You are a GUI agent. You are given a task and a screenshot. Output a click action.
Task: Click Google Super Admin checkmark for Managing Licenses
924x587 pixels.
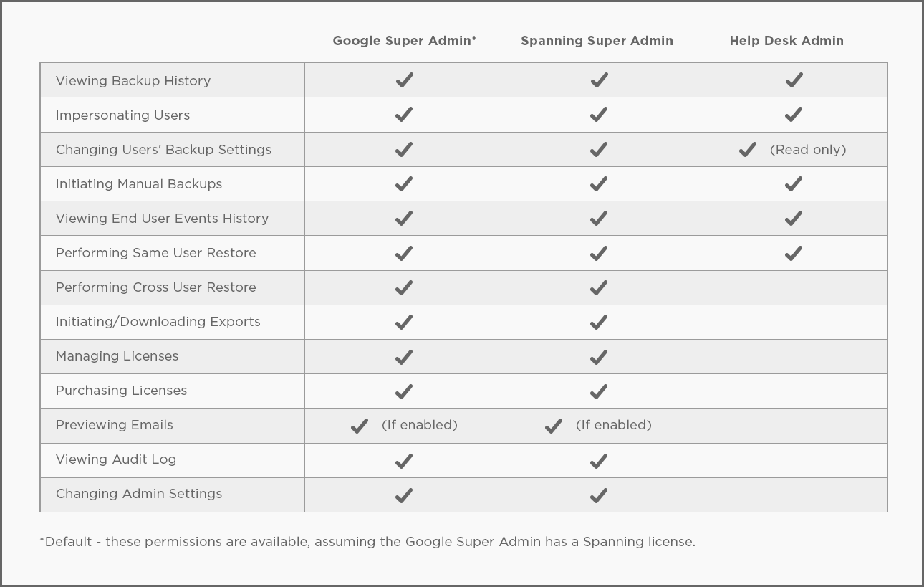pos(404,356)
